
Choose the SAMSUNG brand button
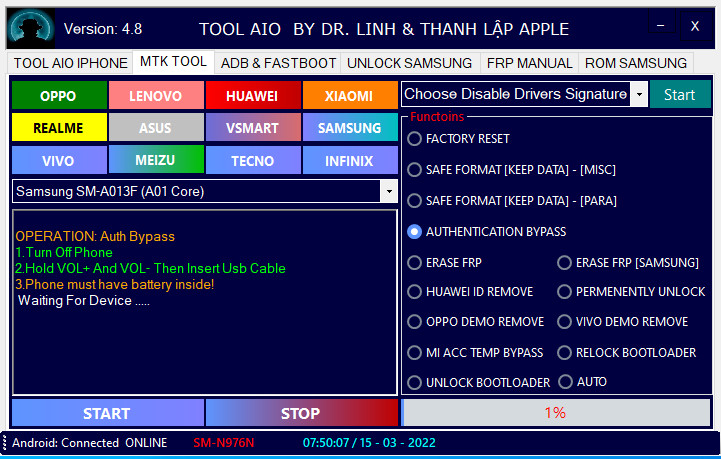(x=350, y=127)
